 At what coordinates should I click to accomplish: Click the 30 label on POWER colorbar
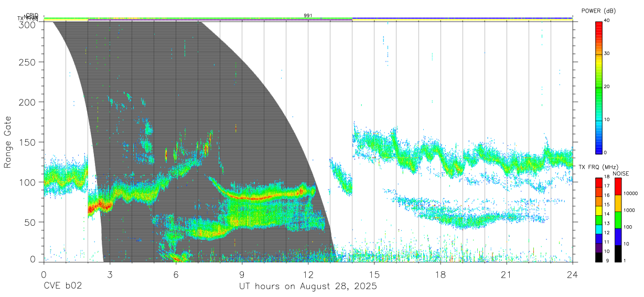(x=607, y=54)
